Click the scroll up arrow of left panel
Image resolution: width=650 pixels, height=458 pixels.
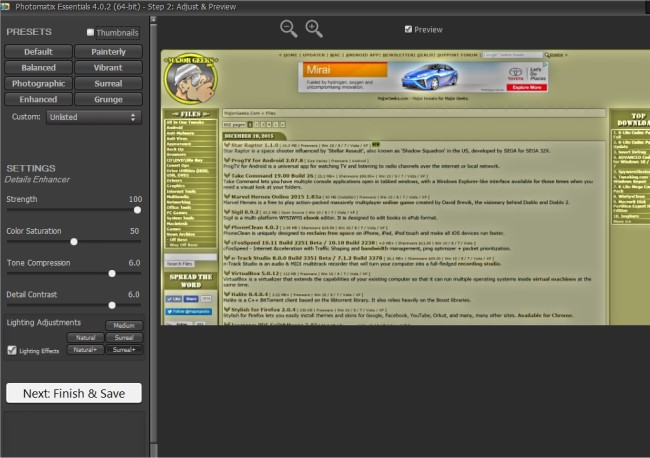[153, 19]
